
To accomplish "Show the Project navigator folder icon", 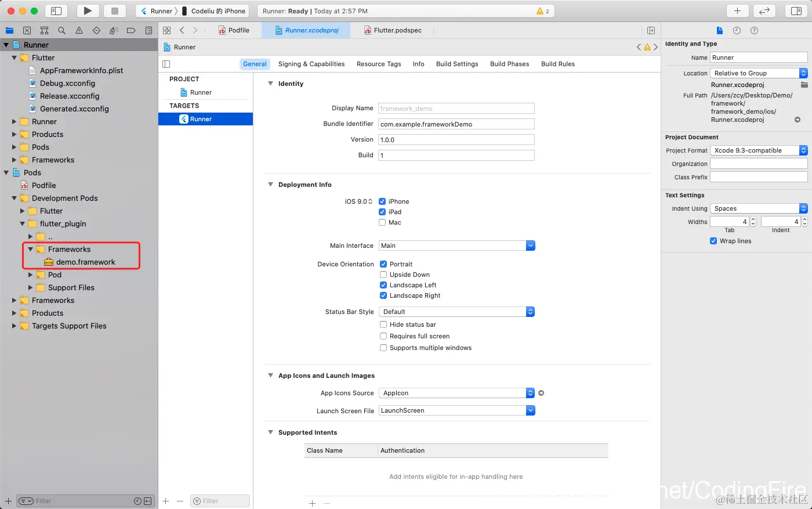I will coord(9,30).
